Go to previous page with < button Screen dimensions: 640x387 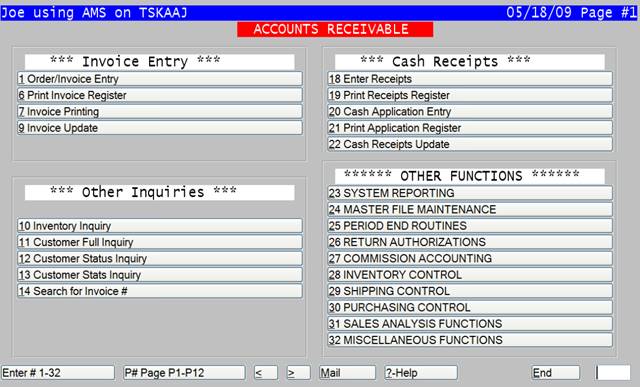(x=266, y=373)
